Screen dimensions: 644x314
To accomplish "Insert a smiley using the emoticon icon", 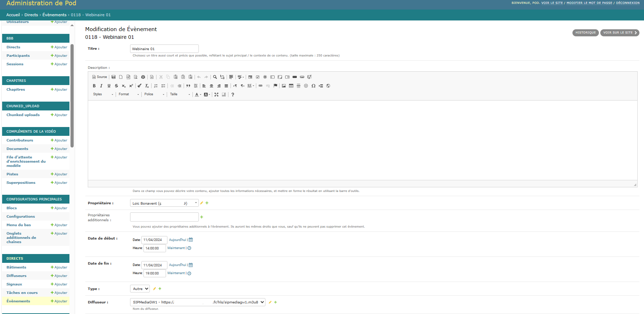I will (x=306, y=86).
